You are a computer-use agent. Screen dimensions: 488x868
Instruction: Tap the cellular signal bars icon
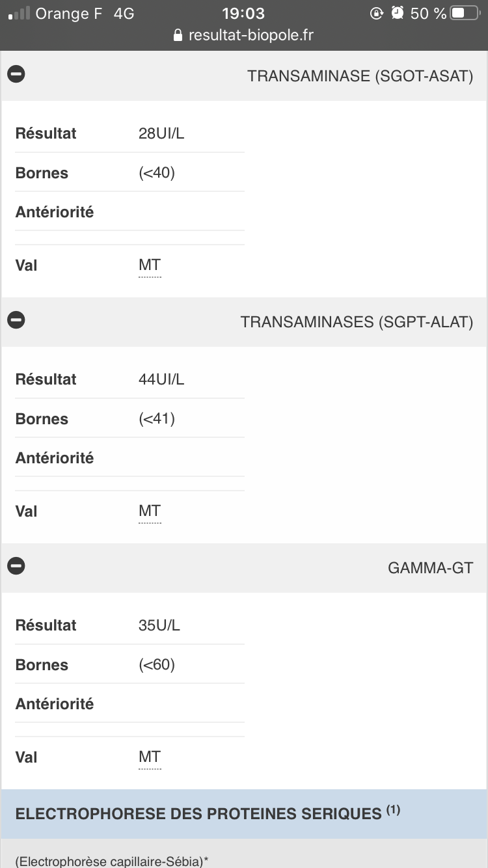(19, 13)
